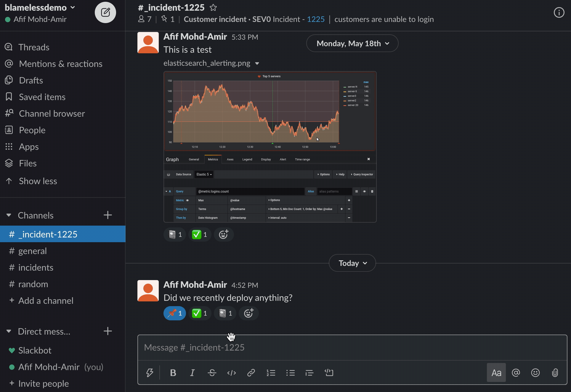Collapse the Channels section
Screen dimensions: 571x392
coord(9,215)
